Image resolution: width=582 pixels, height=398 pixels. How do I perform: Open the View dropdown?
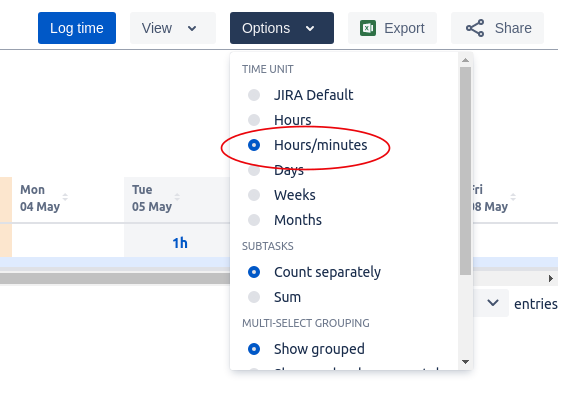[173, 28]
